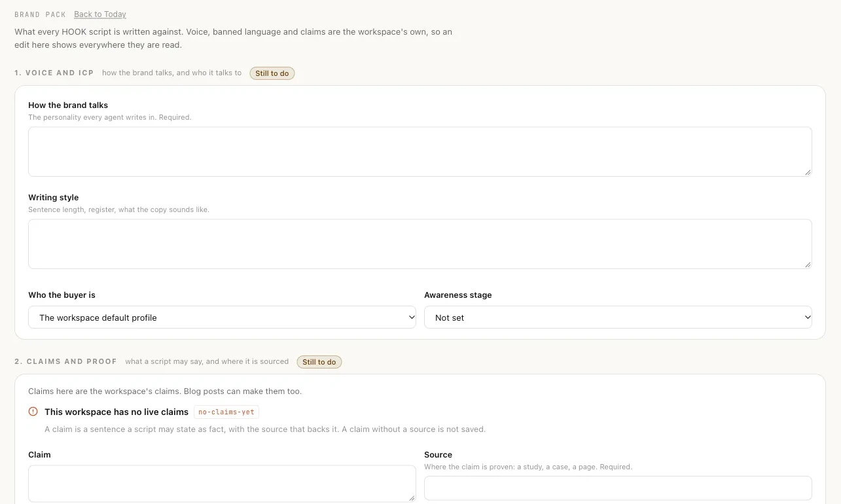This screenshot has width=841, height=504.
Task: Click the warning icon beside no live claims
Action: pos(33,412)
